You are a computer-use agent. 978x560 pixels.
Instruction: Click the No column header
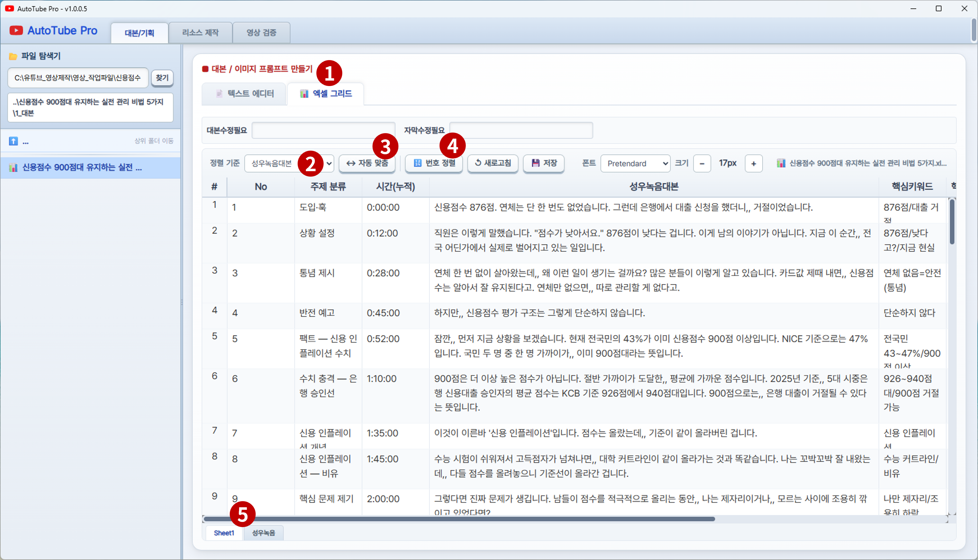(261, 187)
